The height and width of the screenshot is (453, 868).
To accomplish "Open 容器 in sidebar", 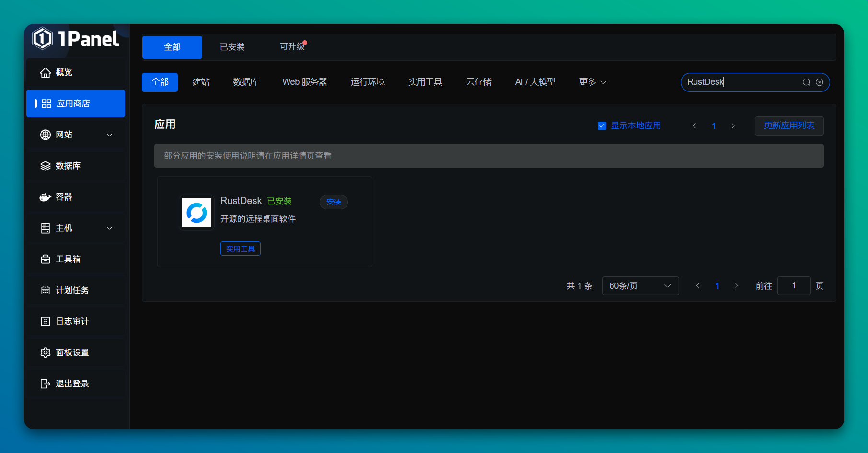I will click(76, 197).
